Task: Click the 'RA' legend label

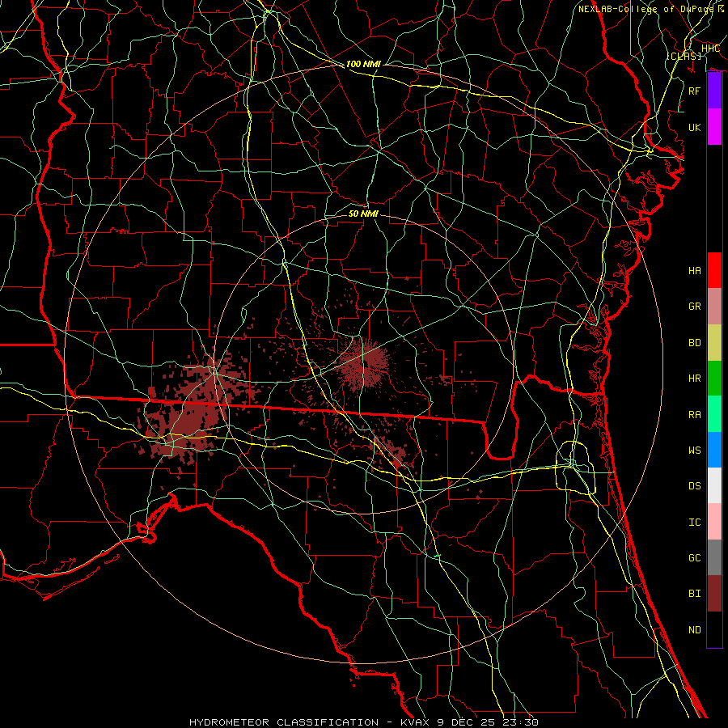Action: 695,415
